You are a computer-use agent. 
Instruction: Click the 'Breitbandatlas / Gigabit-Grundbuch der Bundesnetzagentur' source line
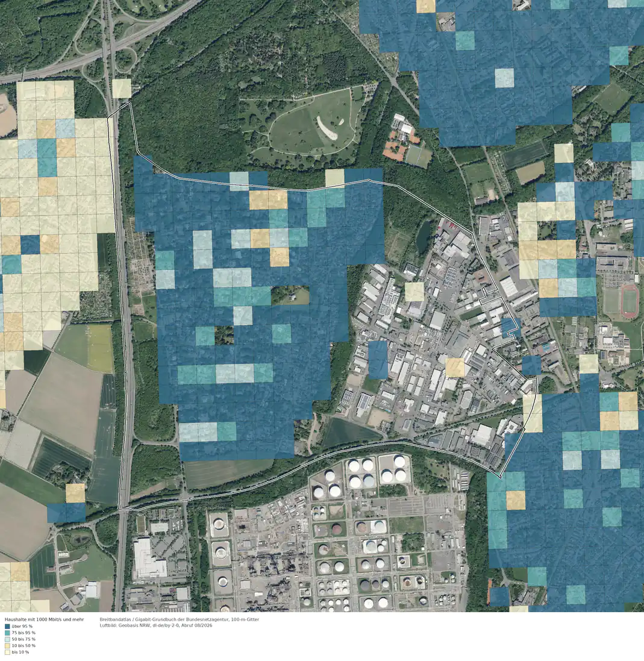[x=180, y=619]
